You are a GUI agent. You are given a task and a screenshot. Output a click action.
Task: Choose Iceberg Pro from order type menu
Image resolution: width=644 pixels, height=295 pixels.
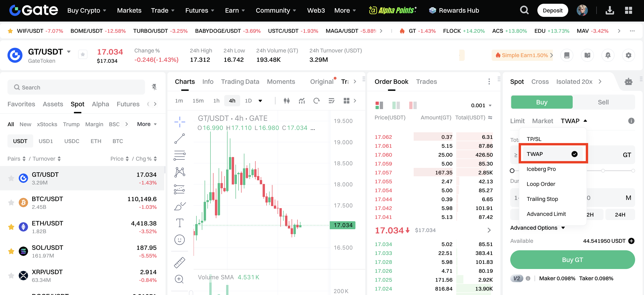tap(541, 169)
